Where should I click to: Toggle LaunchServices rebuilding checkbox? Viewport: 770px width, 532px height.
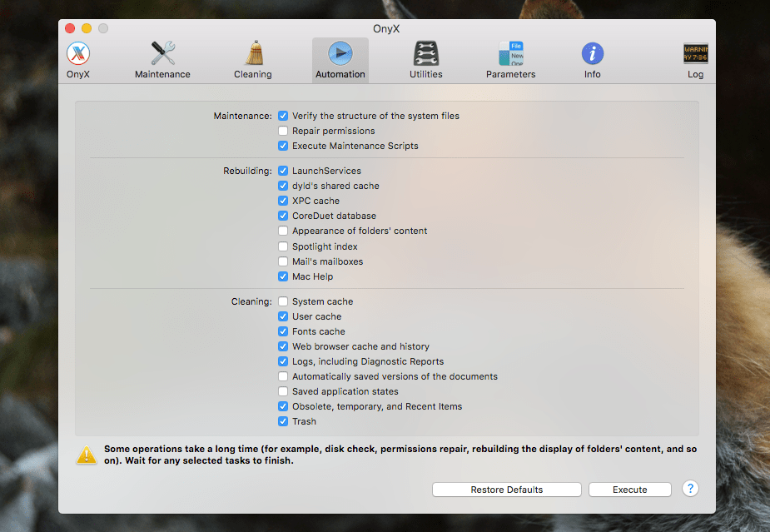283,171
